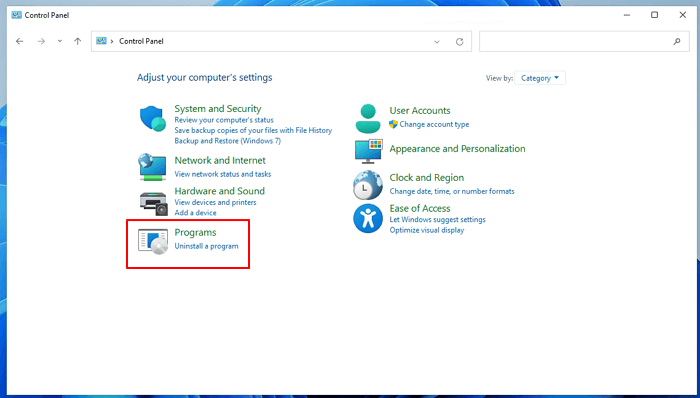Open System and Security category
Image resolution: width=700 pixels, height=398 pixels.
pyautogui.click(x=217, y=109)
